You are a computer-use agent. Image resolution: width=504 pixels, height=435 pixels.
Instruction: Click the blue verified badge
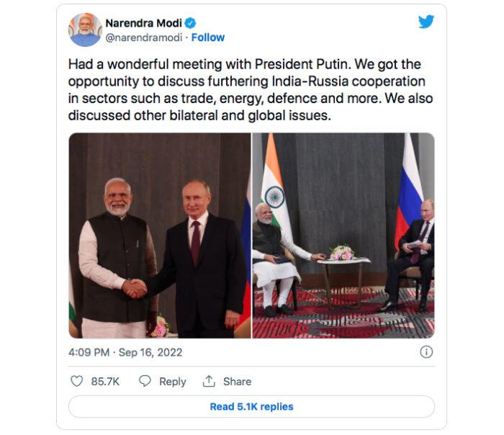191,23
